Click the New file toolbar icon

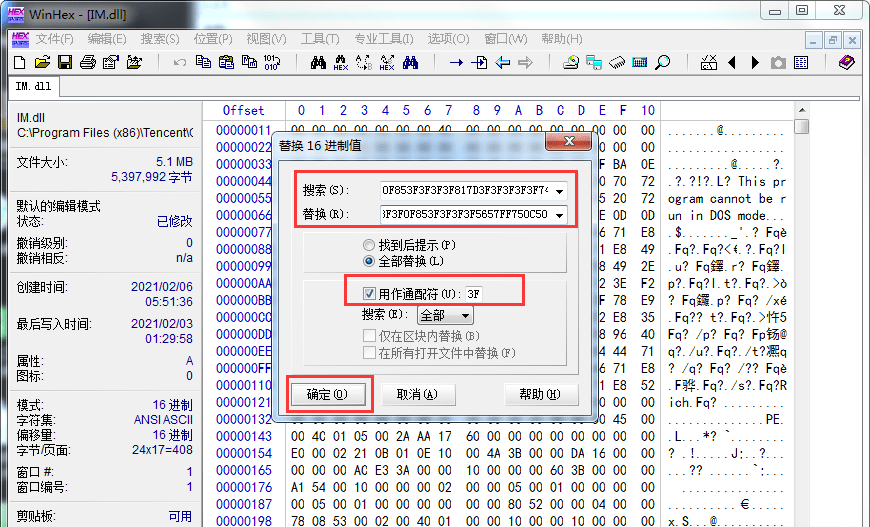click(x=19, y=62)
